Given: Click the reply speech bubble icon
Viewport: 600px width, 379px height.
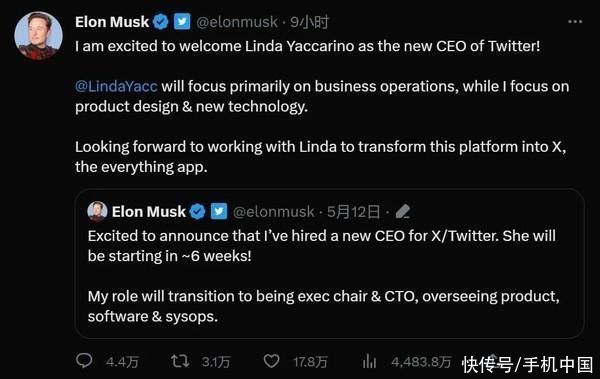Looking at the screenshot, I should [x=84, y=361].
